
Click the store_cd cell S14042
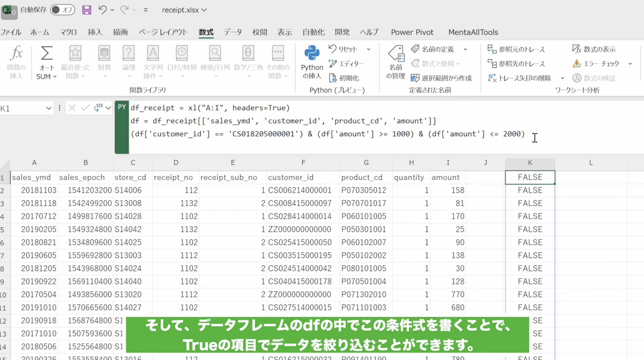[x=133, y=229]
